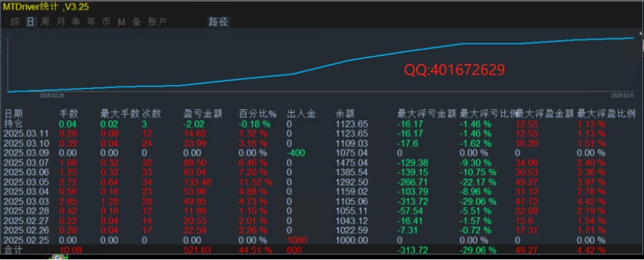The width and height of the screenshot is (644, 260).
Task: Click the 路径 path button
Action: [x=218, y=22]
